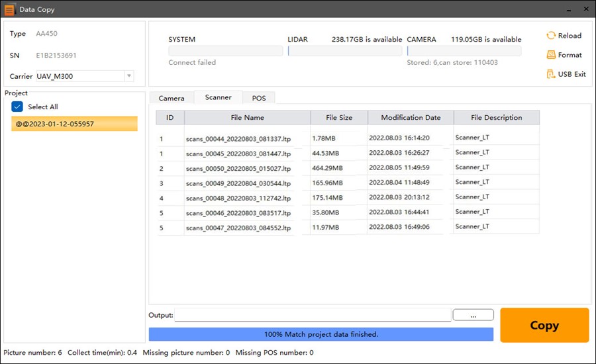Sort by File Size column header

pos(339,118)
